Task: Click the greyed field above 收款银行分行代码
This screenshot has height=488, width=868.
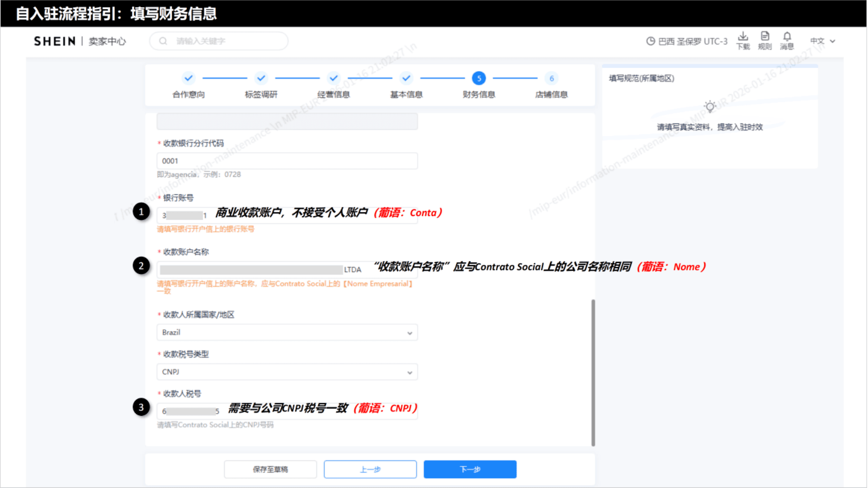Action: [x=287, y=121]
